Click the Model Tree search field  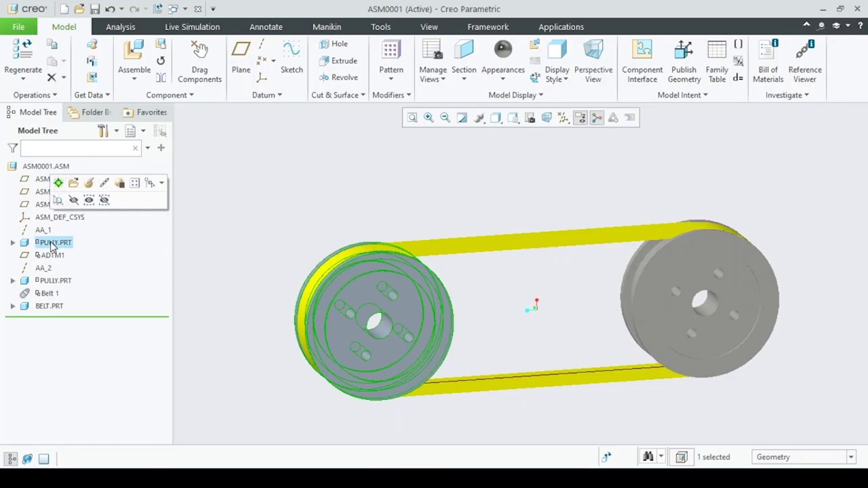(x=81, y=148)
